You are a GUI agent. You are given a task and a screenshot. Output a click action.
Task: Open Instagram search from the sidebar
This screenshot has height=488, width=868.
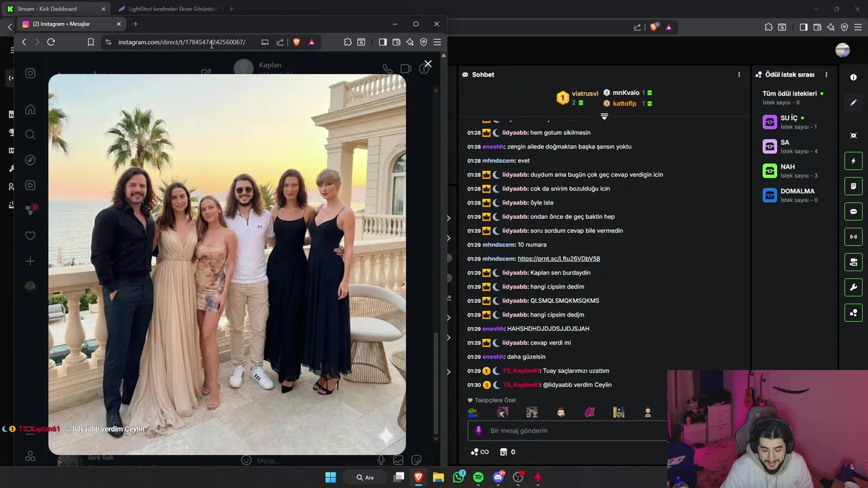pos(30,135)
